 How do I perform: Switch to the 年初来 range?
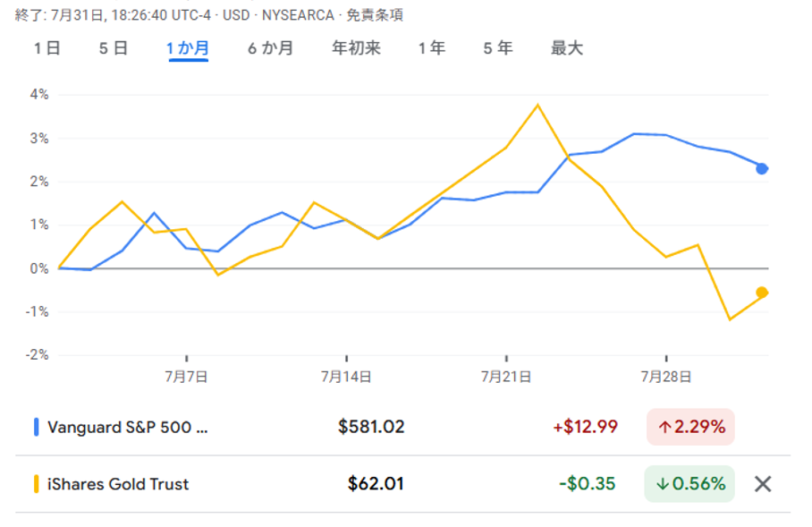356,48
